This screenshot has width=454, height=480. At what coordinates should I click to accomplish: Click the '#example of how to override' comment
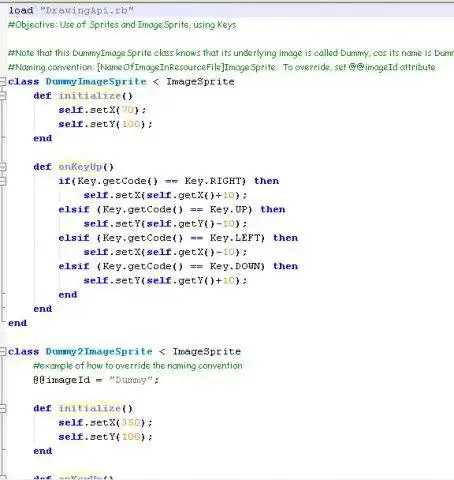tap(138, 366)
